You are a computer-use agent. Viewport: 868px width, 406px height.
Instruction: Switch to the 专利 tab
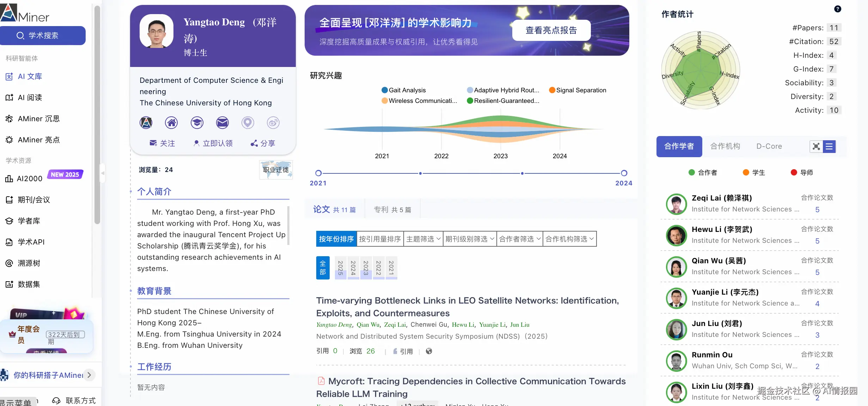click(392, 209)
